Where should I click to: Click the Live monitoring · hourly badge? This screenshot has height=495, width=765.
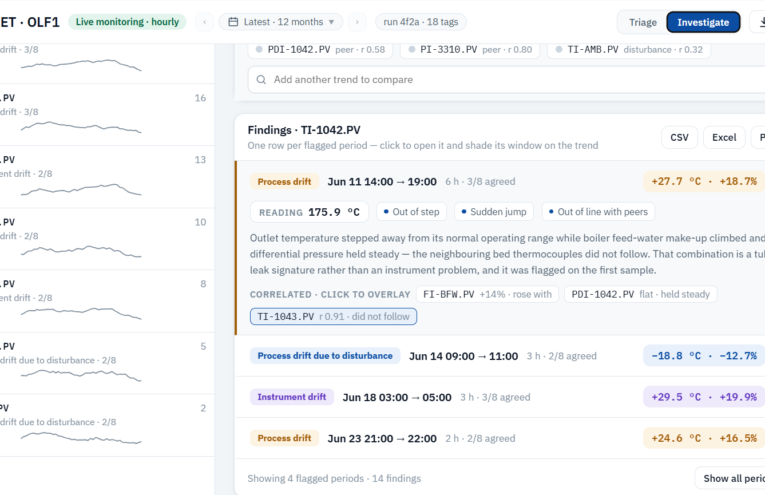tap(127, 22)
